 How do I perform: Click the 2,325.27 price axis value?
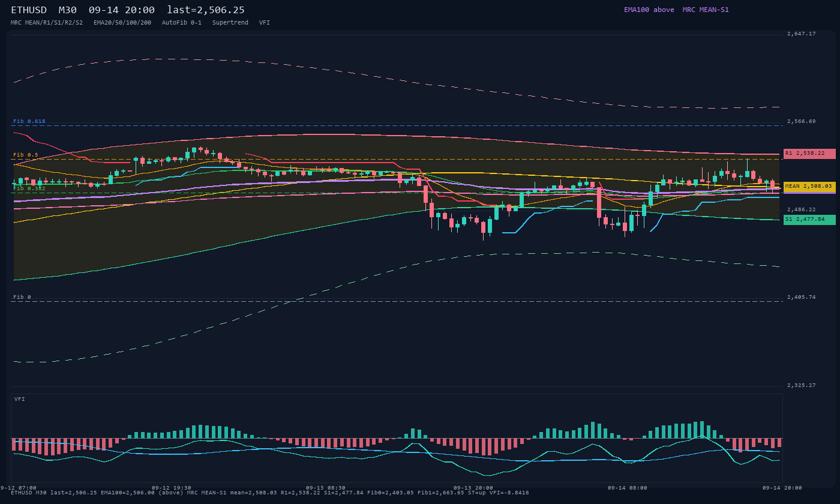pos(802,385)
